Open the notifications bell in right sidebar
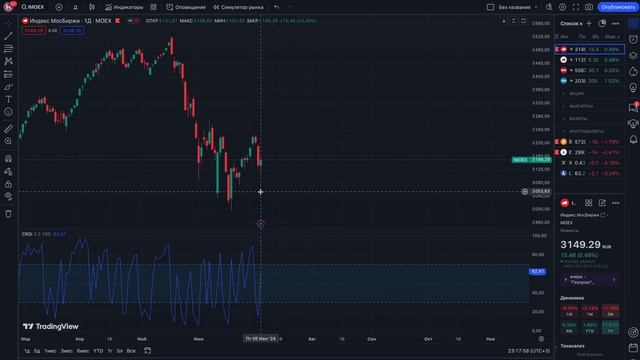Image resolution: width=640 pixels, height=360 pixels. tap(633, 140)
